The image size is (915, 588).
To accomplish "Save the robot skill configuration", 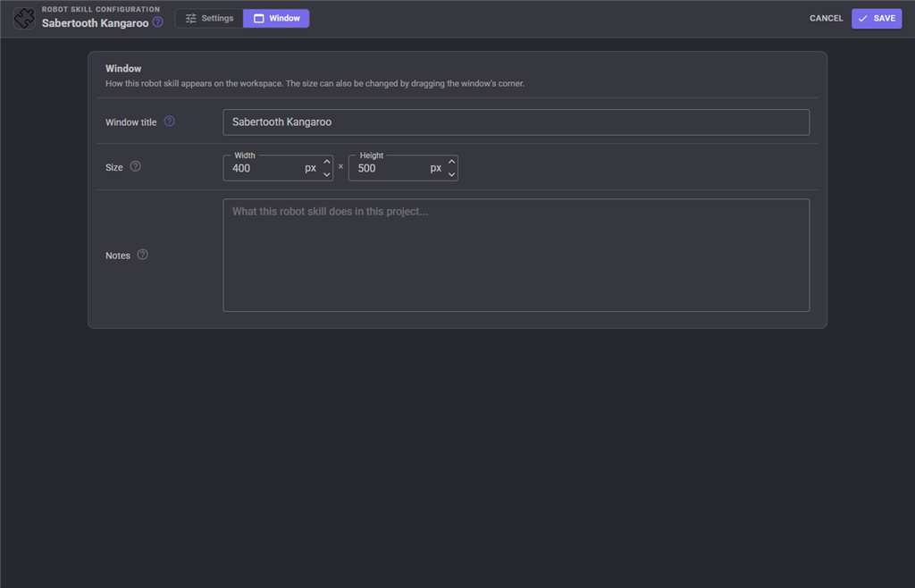I will [877, 19].
